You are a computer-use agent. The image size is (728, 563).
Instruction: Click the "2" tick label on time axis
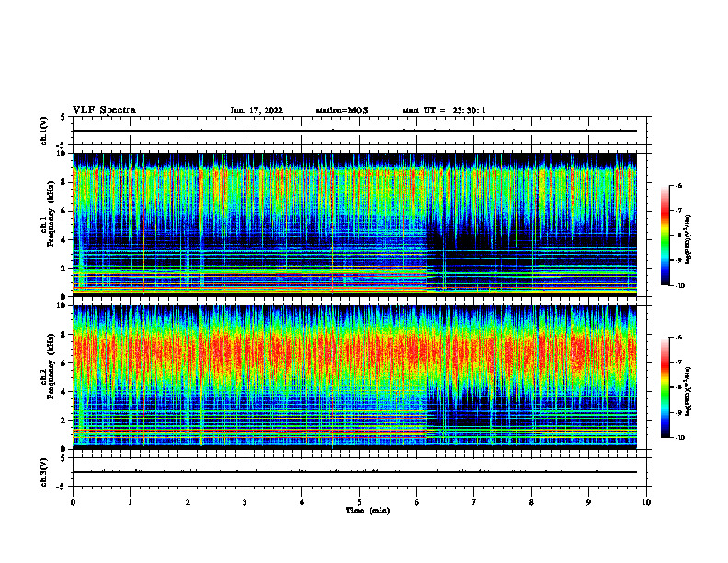[188, 502]
